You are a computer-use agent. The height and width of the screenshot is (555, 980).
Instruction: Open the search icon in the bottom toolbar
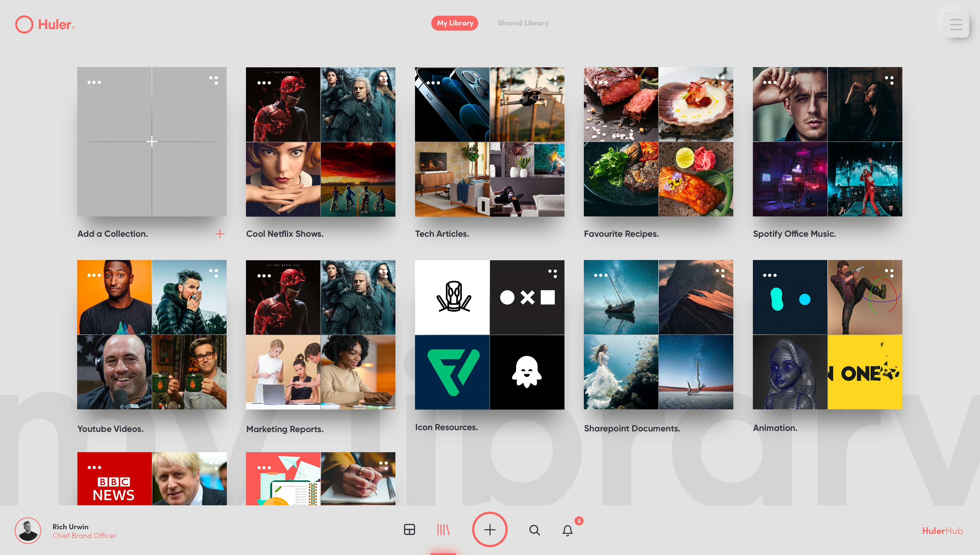click(x=534, y=530)
